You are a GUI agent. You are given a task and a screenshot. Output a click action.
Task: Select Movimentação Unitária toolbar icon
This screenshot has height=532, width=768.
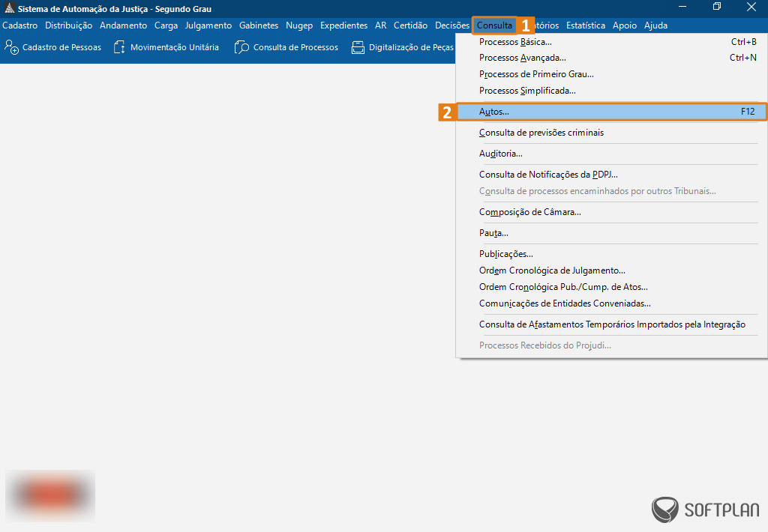pos(119,47)
